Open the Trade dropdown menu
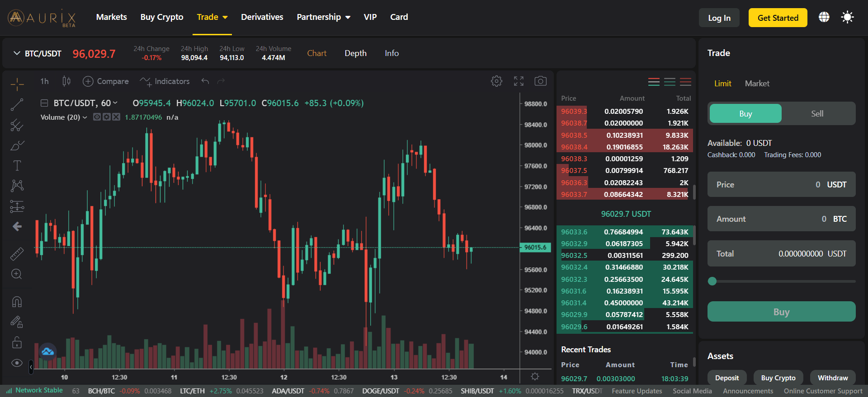The height and width of the screenshot is (397, 868). pyautogui.click(x=212, y=17)
